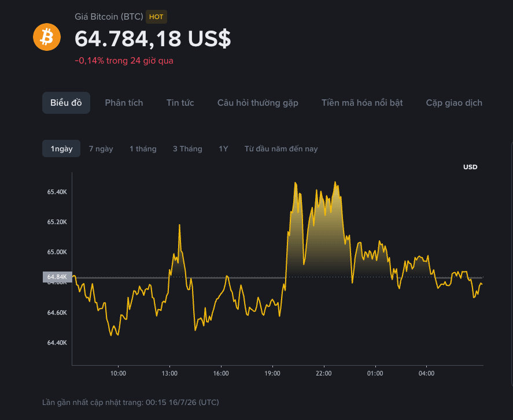Image resolution: width=513 pixels, height=420 pixels.
Task: Go to Câu hỏi thường gặp tab
Action: point(258,103)
